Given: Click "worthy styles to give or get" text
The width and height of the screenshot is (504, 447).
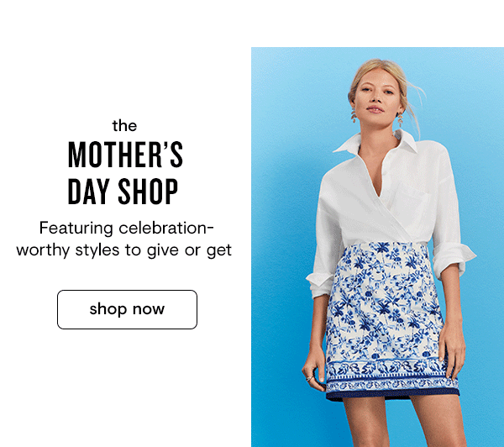Looking at the screenshot, I should [124, 250].
